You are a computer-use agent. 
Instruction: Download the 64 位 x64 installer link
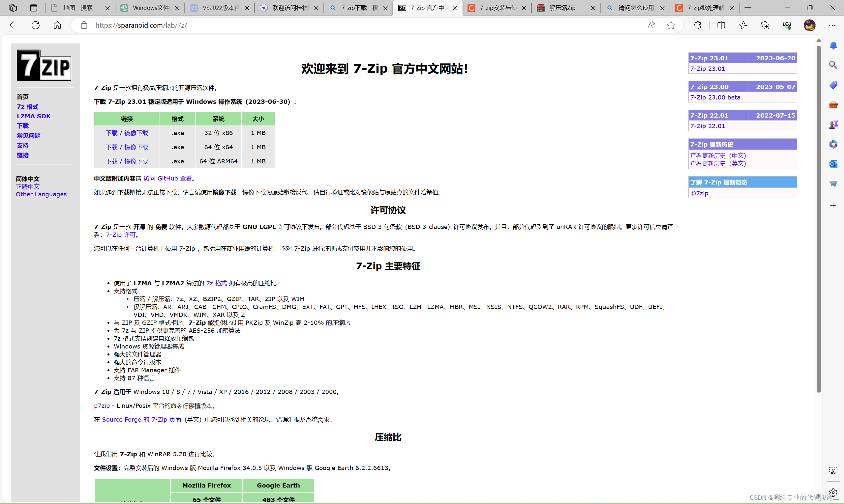tap(111, 147)
